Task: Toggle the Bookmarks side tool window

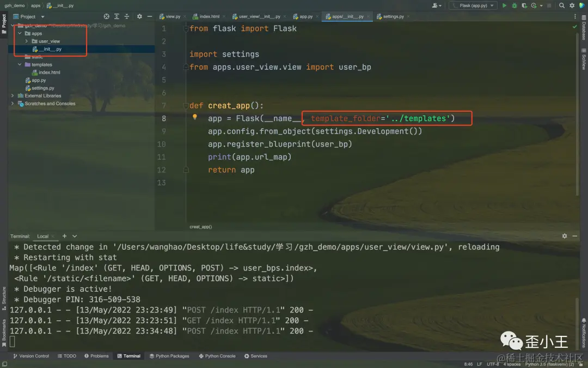Action: (4, 333)
